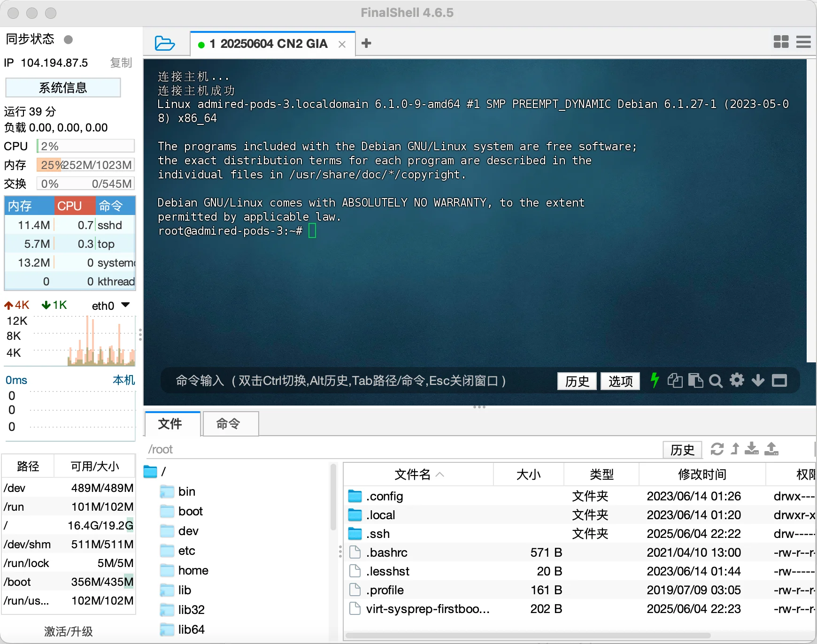Screen dimensions: 817x644
Task: Close the 20250604 CN2 GIA tab
Action: pos(342,44)
